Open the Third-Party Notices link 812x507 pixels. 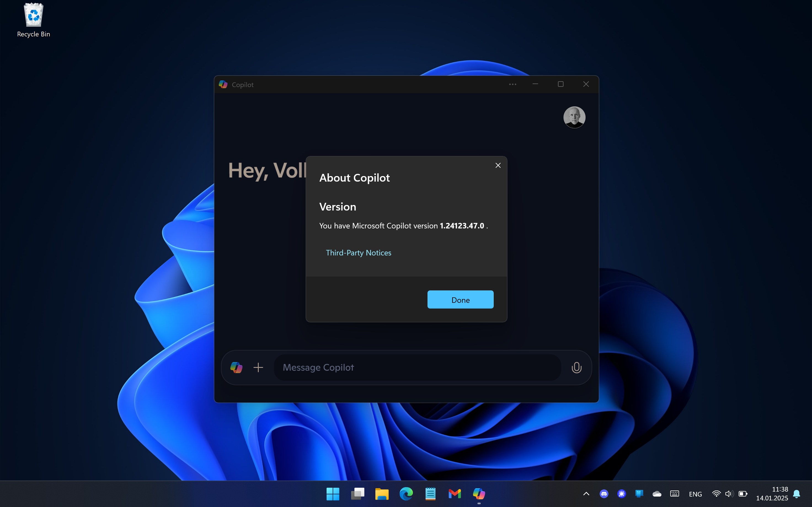(x=358, y=253)
